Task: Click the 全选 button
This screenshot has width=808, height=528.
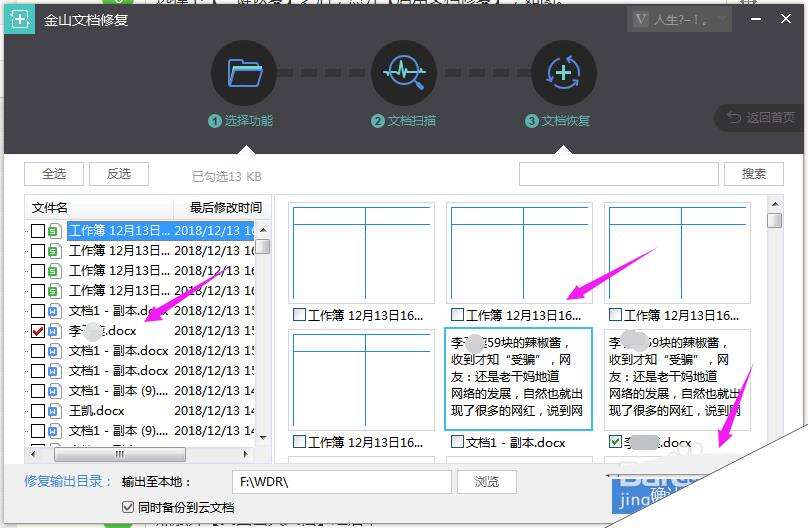Action: point(54,174)
